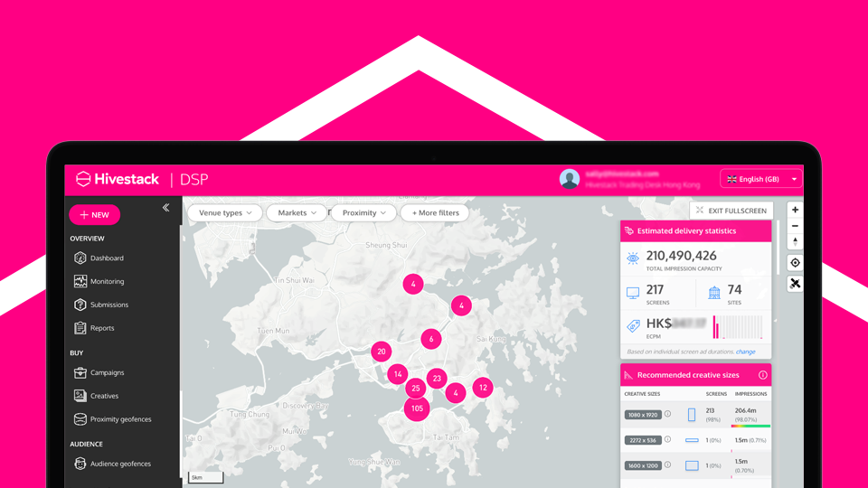Click info icon beside 1080 x 1920

point(667,414)
